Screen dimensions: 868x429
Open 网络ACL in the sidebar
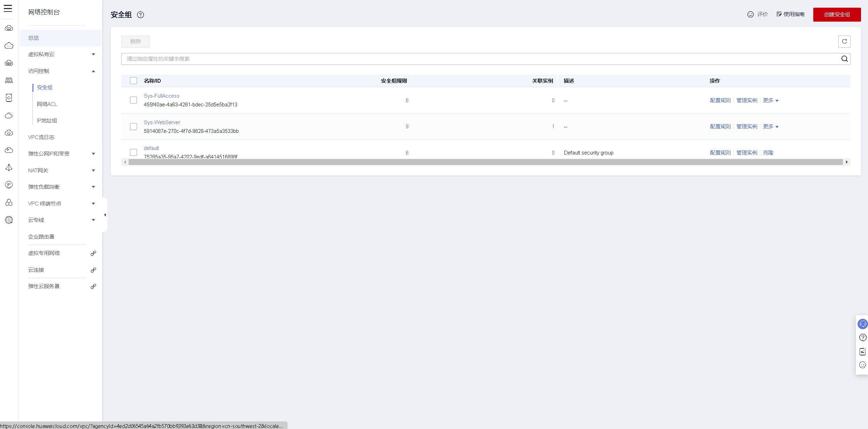coord(47,104)
